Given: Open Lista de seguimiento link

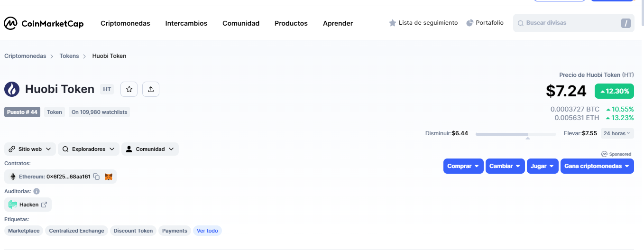Looking at the screenshot, I should [428, 23].
